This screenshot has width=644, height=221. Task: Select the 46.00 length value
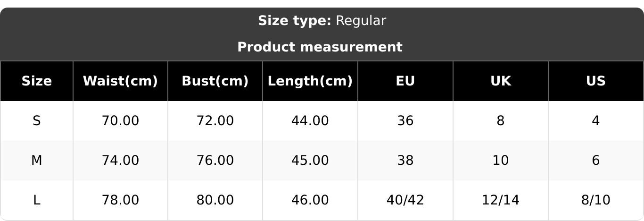310,200
